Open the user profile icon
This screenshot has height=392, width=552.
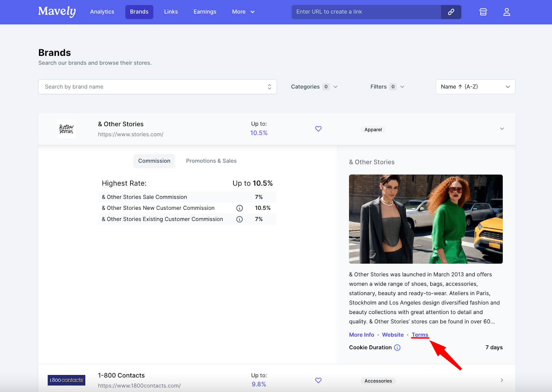pos(506,12)
